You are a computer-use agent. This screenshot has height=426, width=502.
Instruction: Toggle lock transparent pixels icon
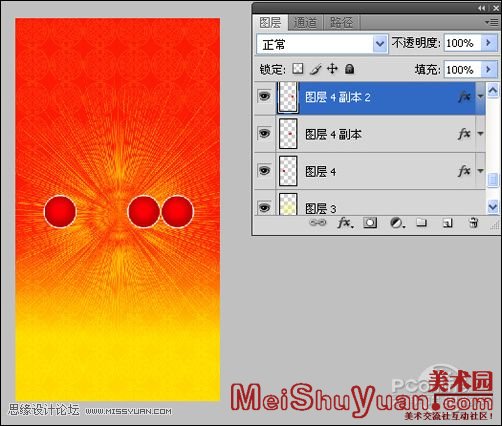pos(298,69)
